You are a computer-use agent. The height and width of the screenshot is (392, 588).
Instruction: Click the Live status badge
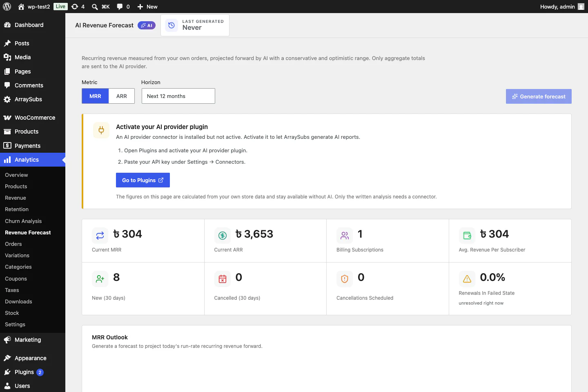(x=60, y=7)
